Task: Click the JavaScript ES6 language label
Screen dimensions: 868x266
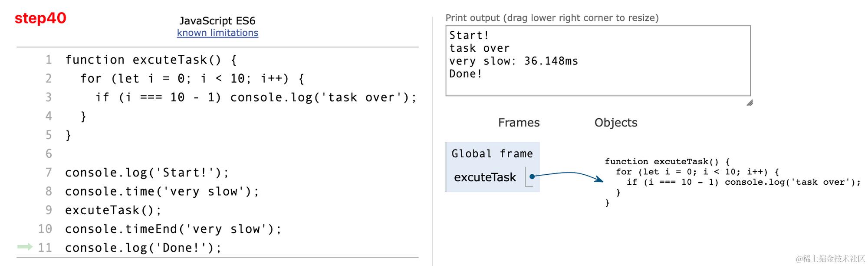Action: click(x=217, y=20)
